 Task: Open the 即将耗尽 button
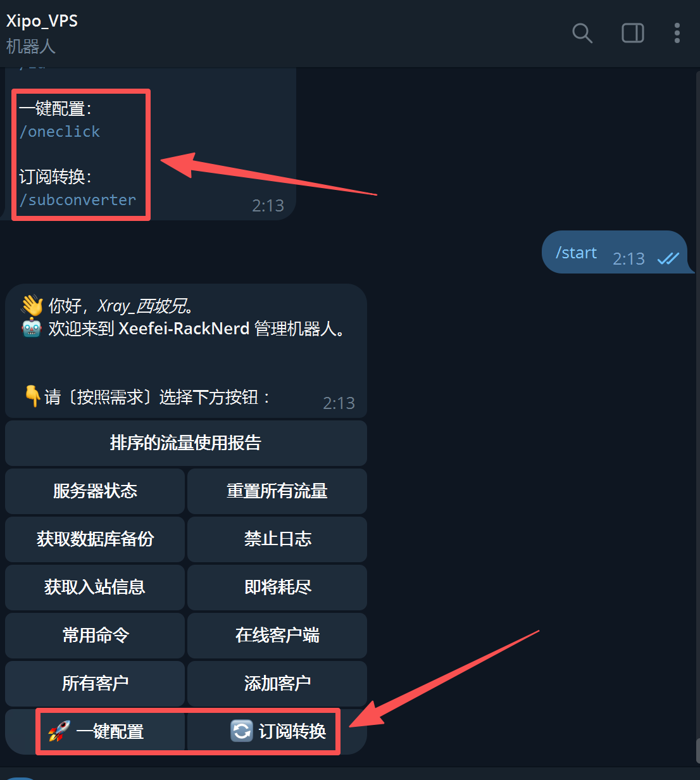pos(277,588)
